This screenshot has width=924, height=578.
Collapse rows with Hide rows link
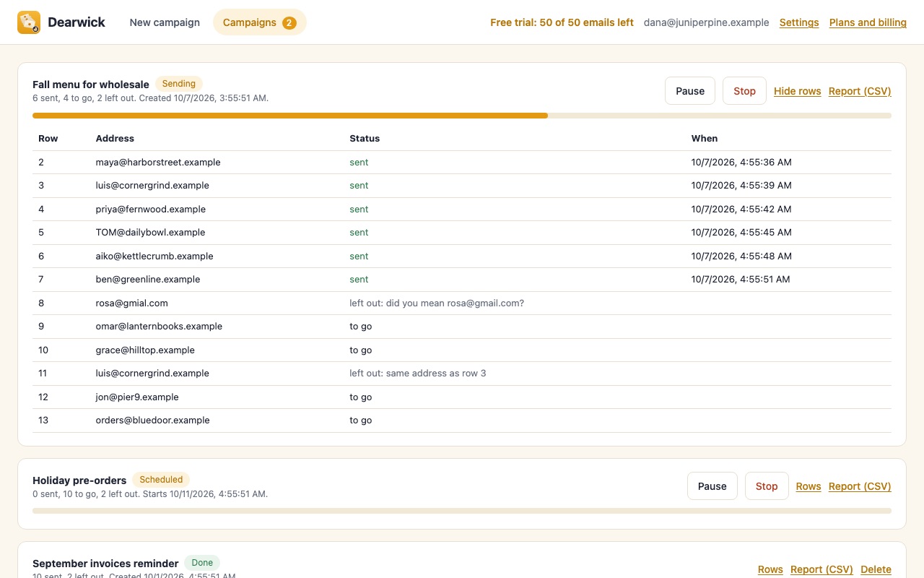(798, 91)
